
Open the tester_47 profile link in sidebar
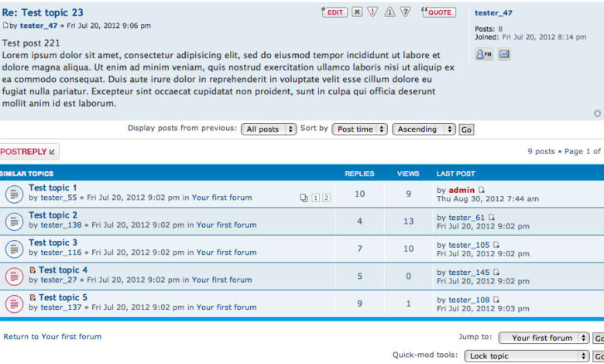[x=493, y=13]
